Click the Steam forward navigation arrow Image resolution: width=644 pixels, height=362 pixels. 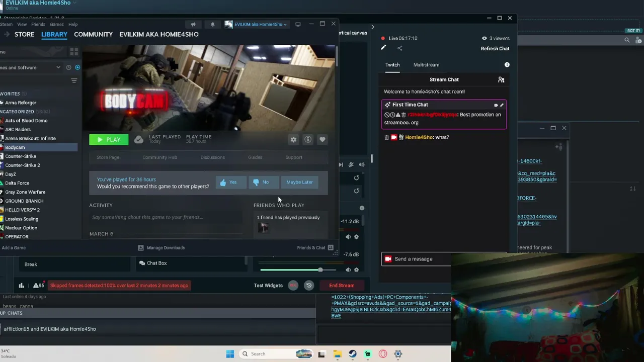click(7, 34)
